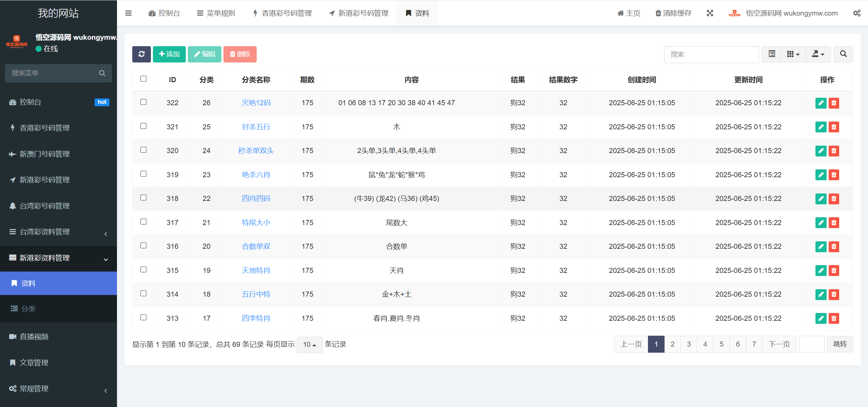Focus the page jump number input

pyautogui.click(x=812, y=345)
